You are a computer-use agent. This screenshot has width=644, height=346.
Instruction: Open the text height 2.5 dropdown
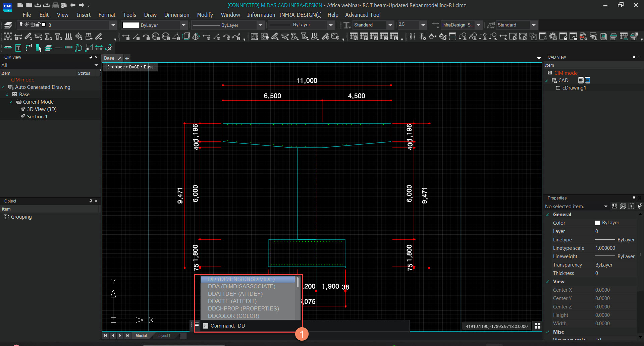coord(423,25)
